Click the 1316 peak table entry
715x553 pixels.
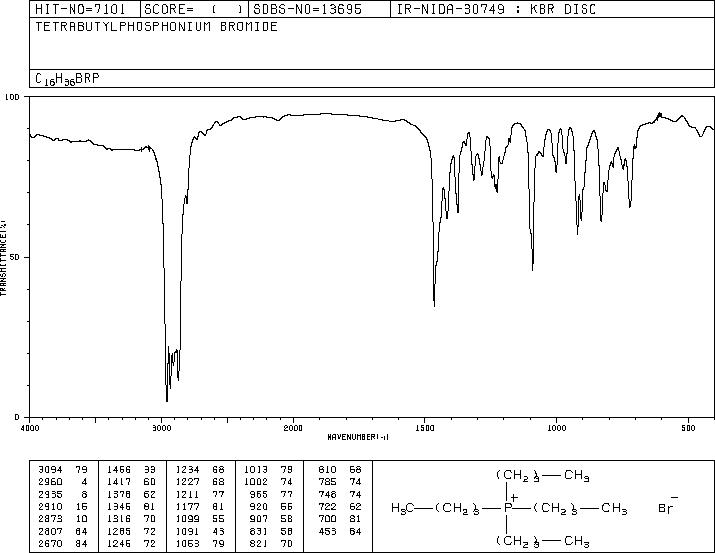click(x=131, y=519)
